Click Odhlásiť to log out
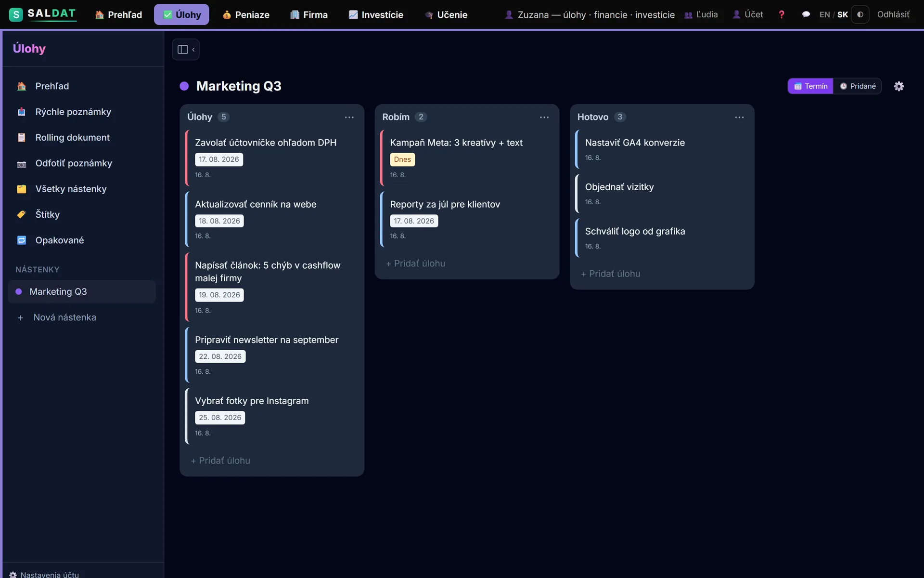 [893, 14]
